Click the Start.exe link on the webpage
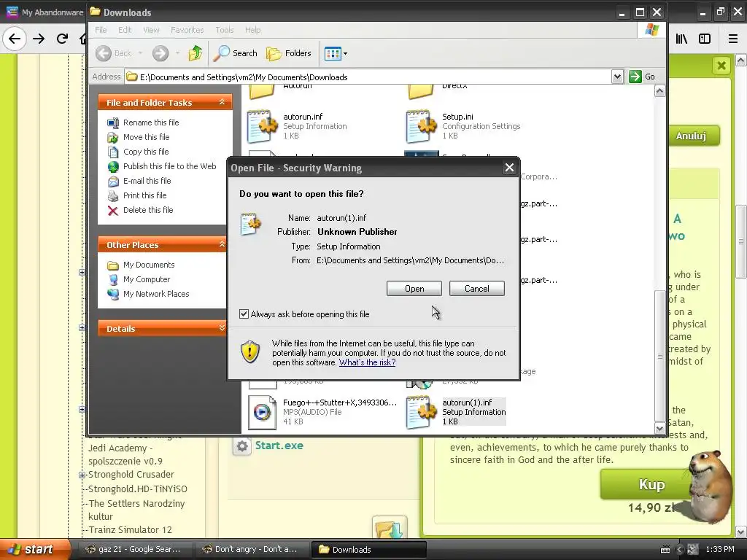This screenshot has height=560, width=747. coord(279,446)
